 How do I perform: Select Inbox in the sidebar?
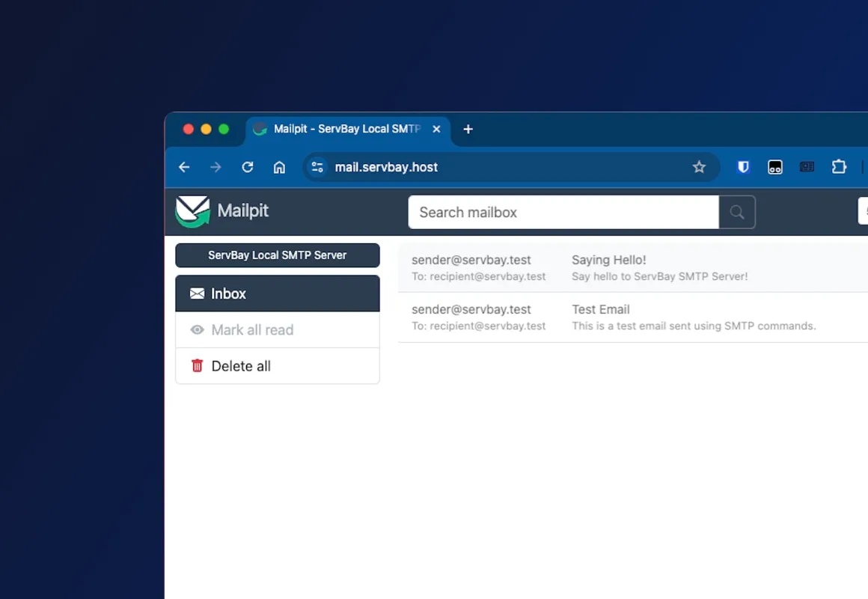click(x=277, y=294)
